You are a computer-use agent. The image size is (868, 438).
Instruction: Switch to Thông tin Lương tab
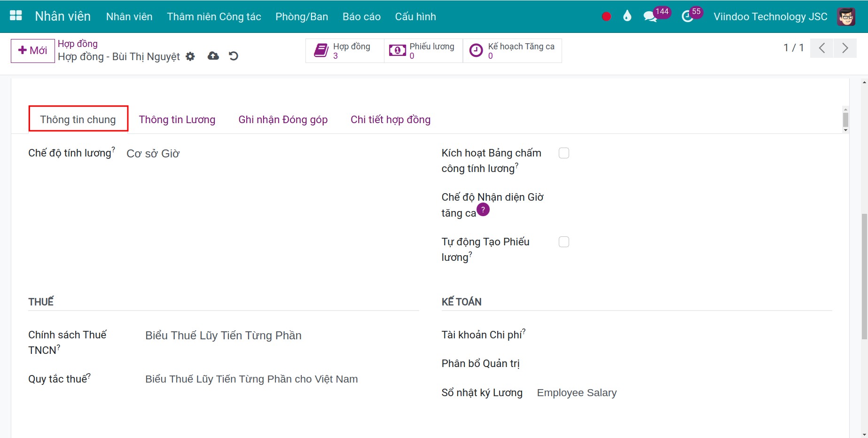[x=177, y=119]
